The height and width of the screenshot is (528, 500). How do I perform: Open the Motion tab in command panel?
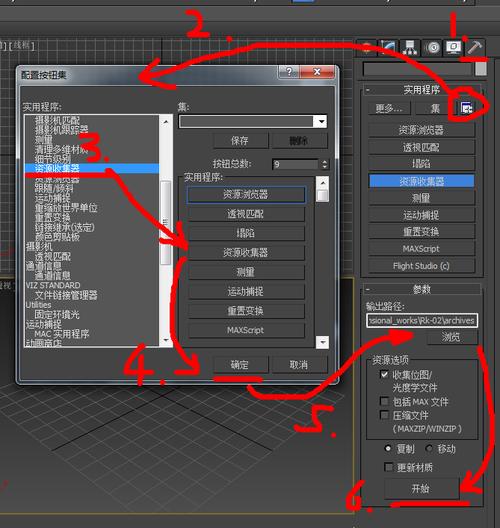point(432,47)
